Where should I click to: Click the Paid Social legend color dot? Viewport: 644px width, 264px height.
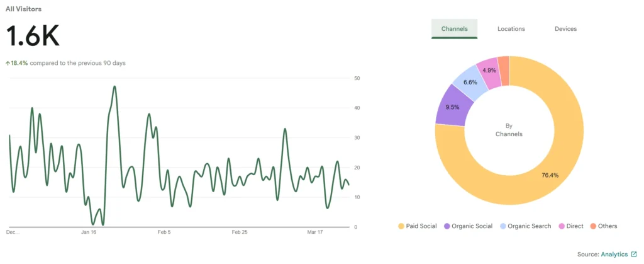click(401, 226)
